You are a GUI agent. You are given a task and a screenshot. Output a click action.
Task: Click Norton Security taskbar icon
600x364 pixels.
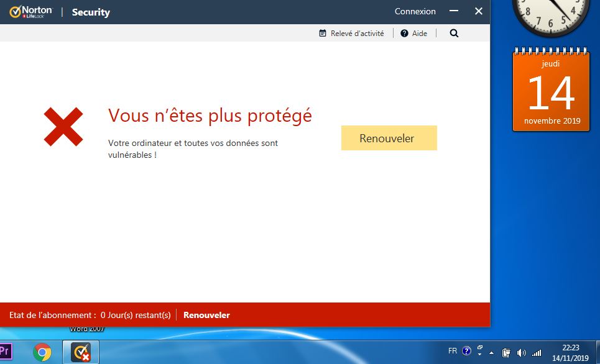(81, 352)
